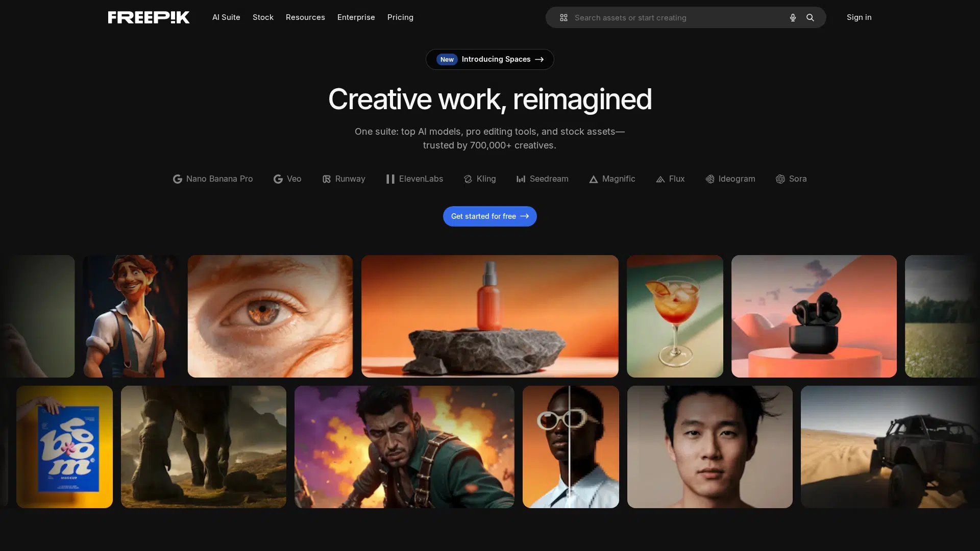Viewport: 980px width, 551px height.
Task: Open the Stock menu
Action: click(x=263, y=17)
